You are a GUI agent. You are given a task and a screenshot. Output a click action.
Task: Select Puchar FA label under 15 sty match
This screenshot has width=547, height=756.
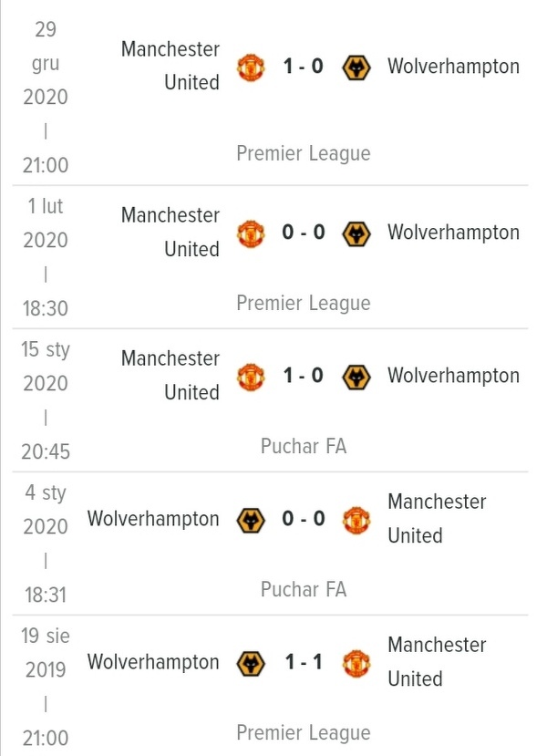[x=304, y=446]
